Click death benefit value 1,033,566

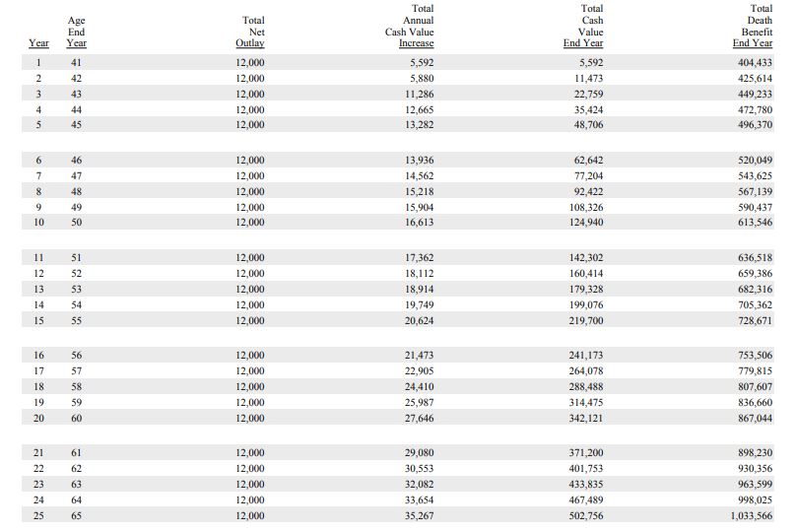point(752,515)
